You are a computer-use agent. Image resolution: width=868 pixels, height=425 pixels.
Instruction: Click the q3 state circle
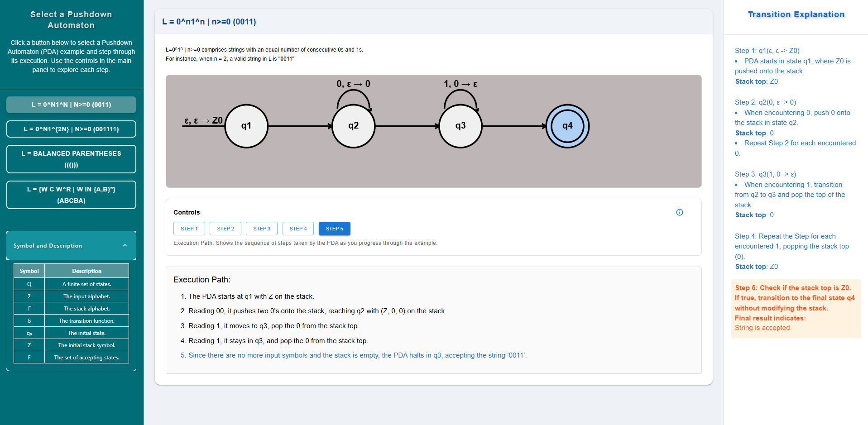click(x=460, y=126)
